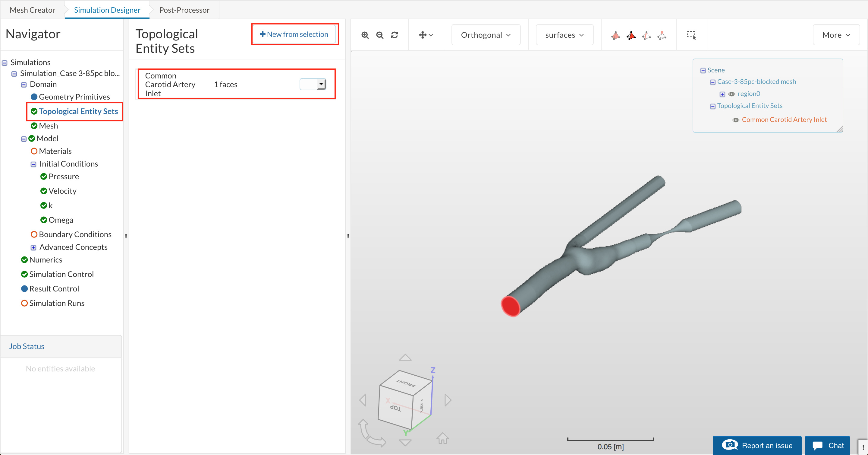Click the Report an issue button
Screen dimensions: 868x455
pos(757,445)
